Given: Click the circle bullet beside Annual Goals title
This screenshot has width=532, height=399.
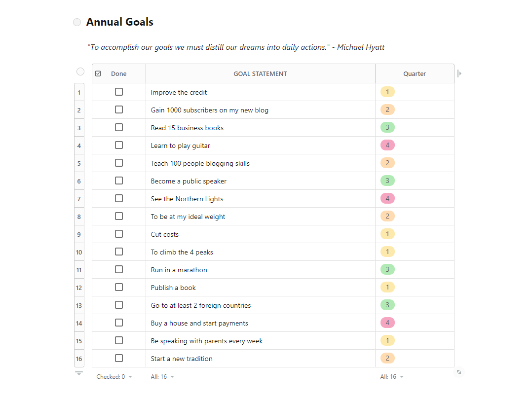Looking at the screenshot, I should [x=77, y=22].
